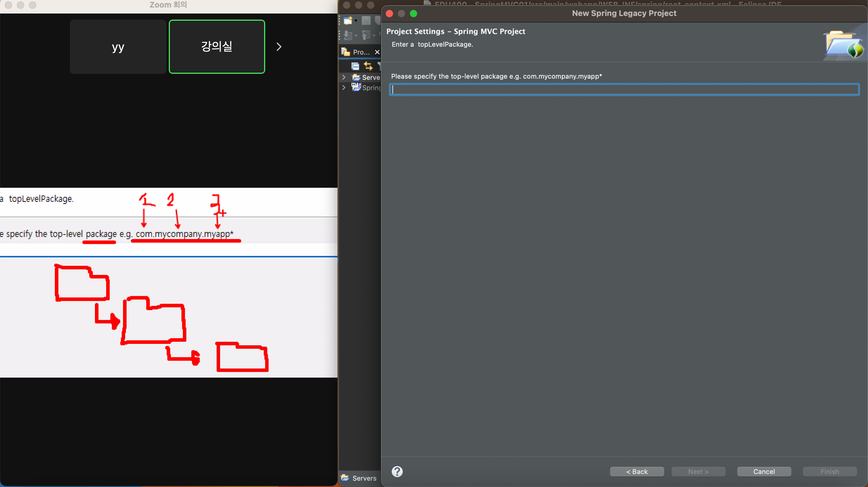Open the New wizard dropdown arrow
The width and height of the screenshot is (868, 487).
click(356, 21)
